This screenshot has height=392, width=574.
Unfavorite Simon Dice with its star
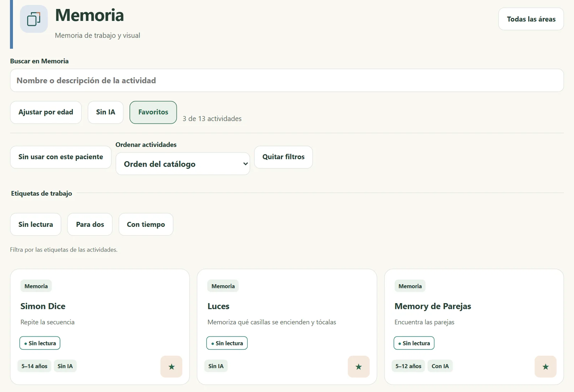tap(171, 367)
